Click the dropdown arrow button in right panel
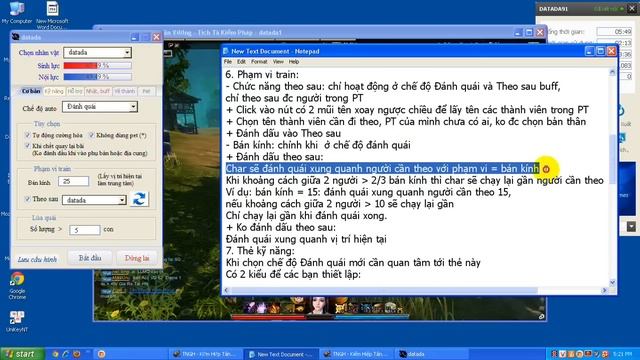This screenshot has height=360, width=640. (x=631, y=227)
